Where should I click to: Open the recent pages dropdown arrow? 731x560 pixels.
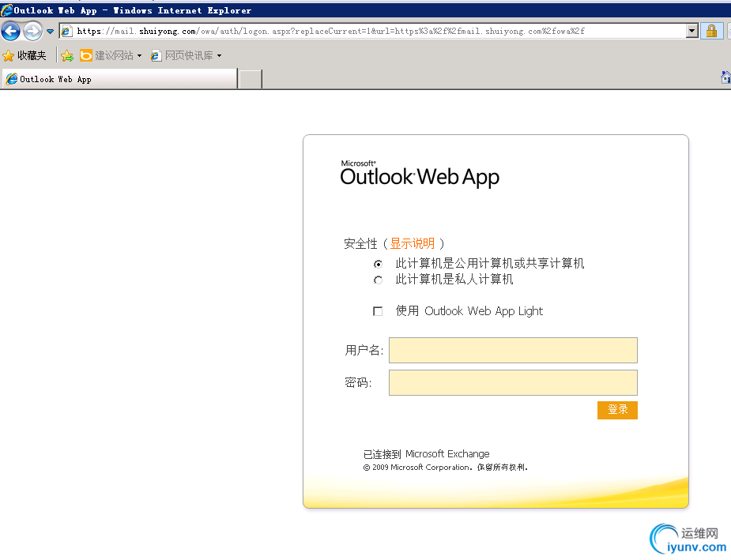[50, 32]
